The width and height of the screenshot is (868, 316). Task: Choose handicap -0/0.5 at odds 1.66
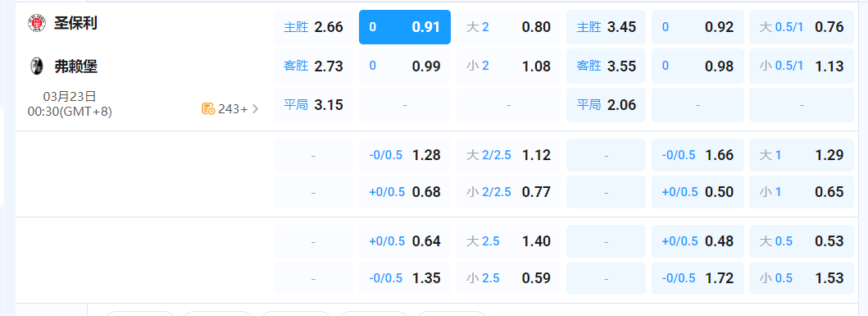(697, 155)
